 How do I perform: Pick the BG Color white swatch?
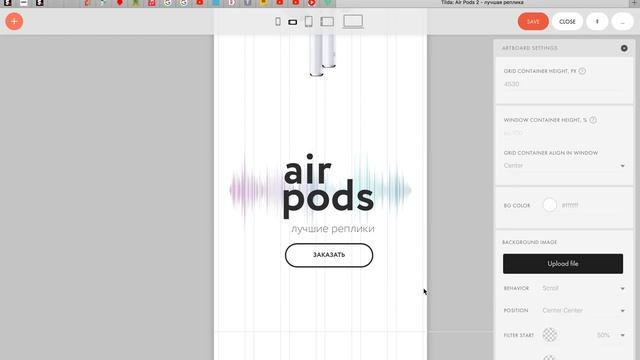pos(550,205)
